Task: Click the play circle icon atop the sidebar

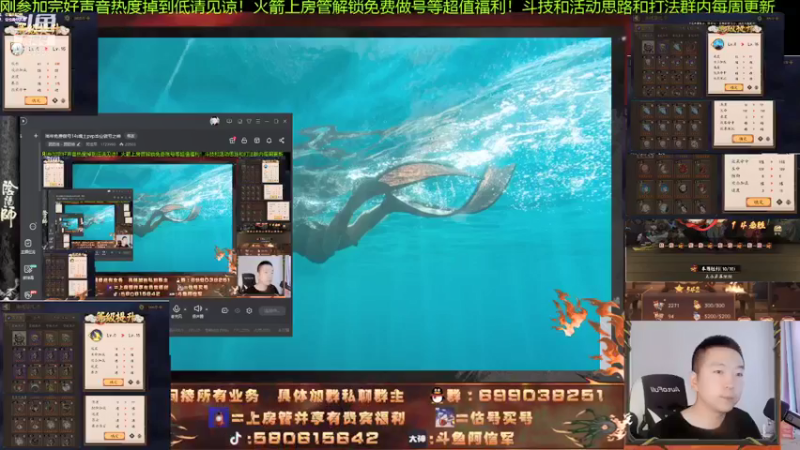Action: point(23,121)
